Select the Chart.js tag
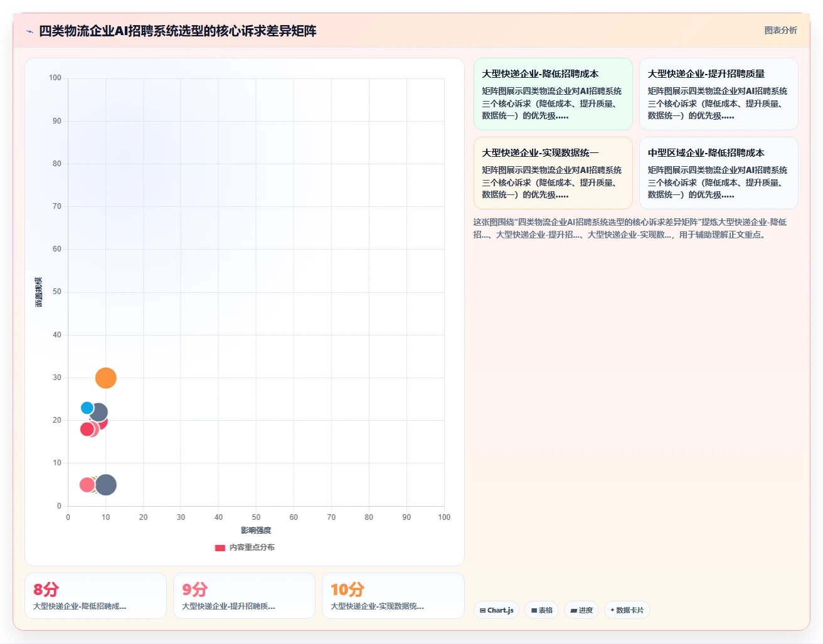Image resolution: width=823 pixels, height=644 pixels. point(496,610)
